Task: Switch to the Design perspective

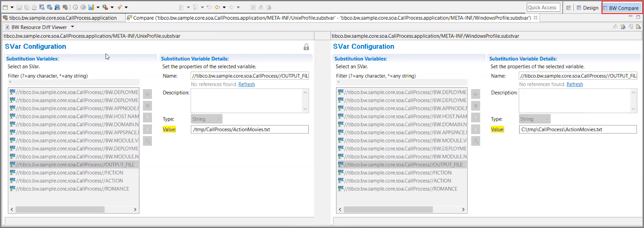Action: click(x=587, y=8)
